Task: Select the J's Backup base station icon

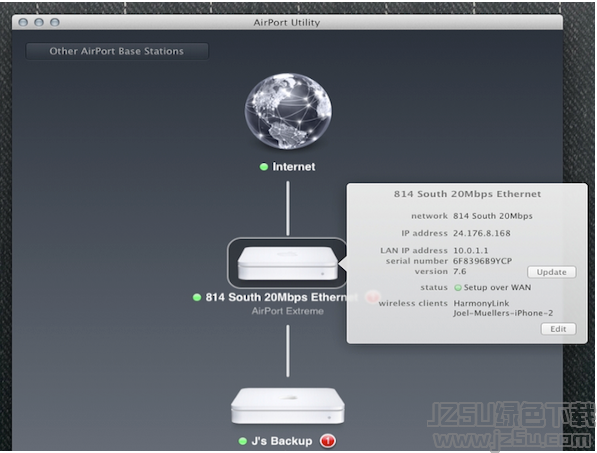Action: 287,406
